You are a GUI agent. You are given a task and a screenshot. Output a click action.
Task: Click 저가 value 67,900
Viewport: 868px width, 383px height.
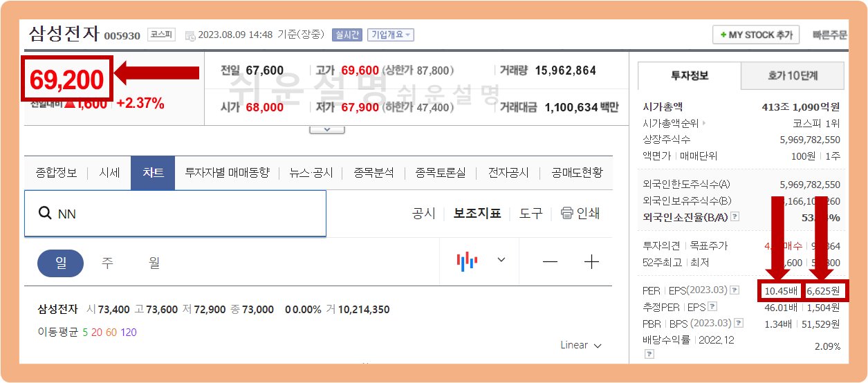coord(360,107)
